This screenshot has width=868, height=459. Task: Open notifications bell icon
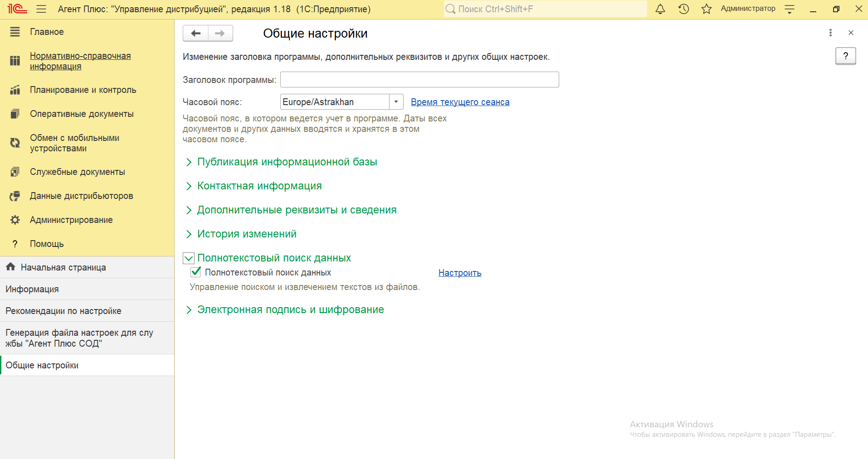point(660,9)
